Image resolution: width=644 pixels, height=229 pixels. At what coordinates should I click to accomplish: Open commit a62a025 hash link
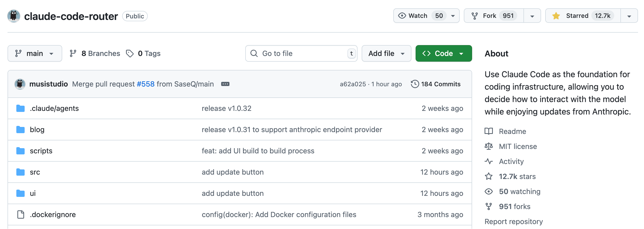click(353, 84)
